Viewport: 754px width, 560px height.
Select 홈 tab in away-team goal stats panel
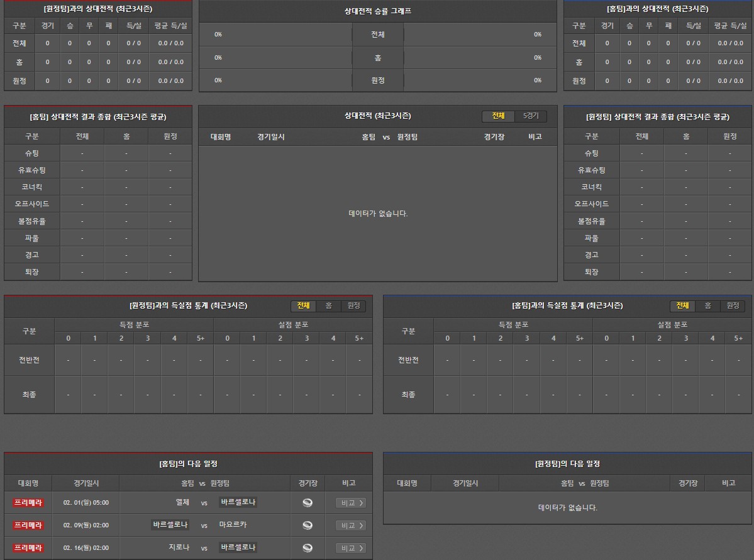[x=328, y=306]
